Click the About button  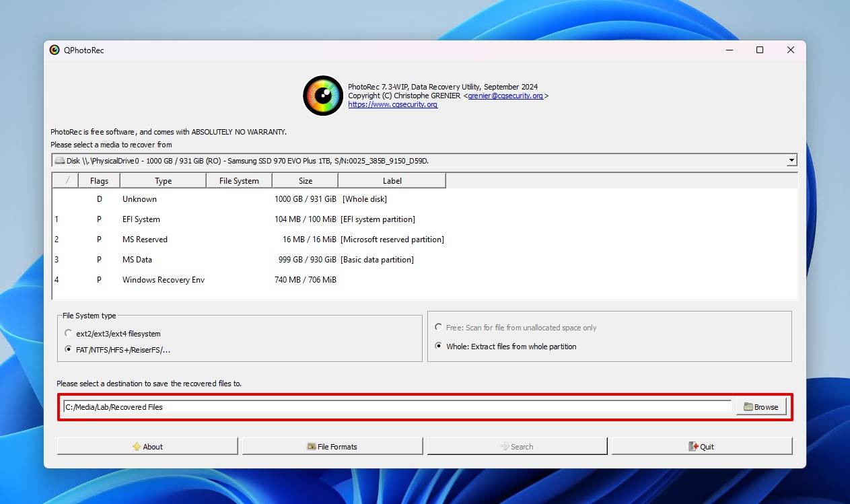coord(147,446)
